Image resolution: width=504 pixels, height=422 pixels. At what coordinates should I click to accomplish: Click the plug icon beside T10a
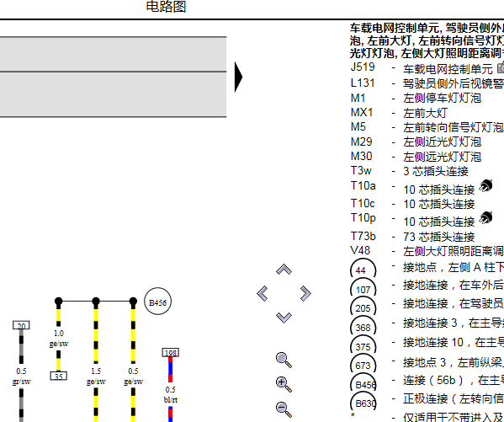coord(485,186)
